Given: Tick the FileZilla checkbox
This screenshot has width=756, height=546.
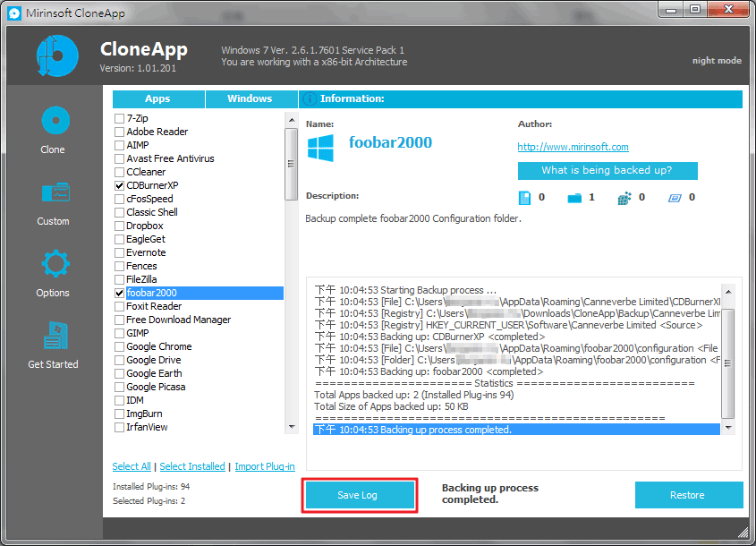Looking at the screenshot, I should tap(119, 280).
